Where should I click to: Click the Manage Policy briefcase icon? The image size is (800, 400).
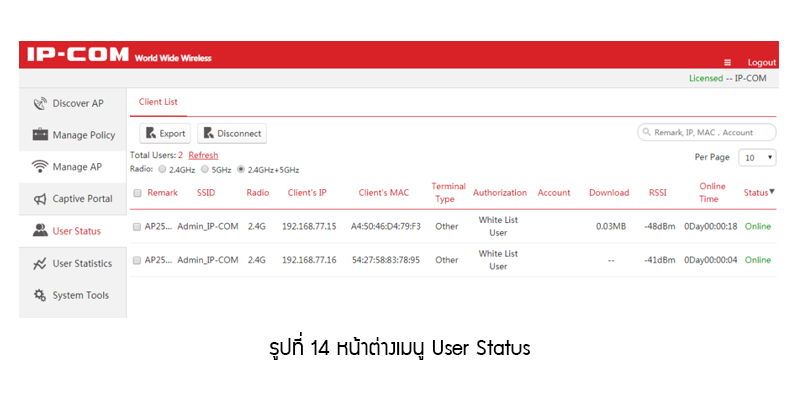coord(40,135)
